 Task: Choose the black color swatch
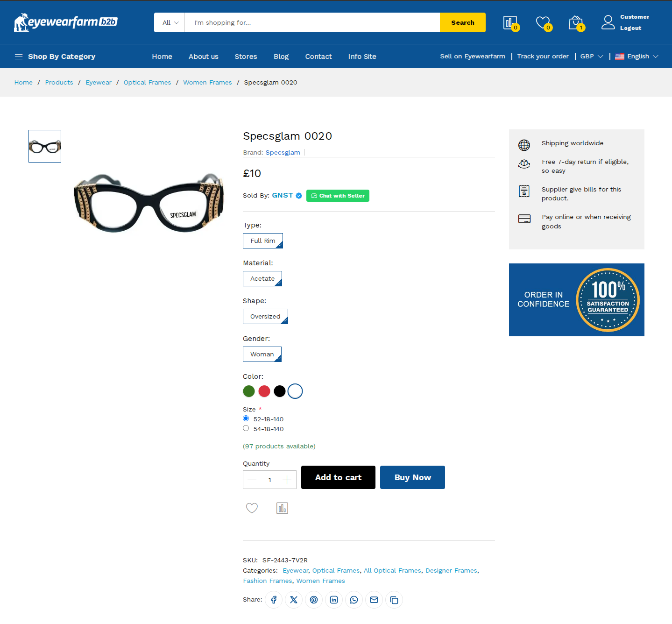point(280,391)
